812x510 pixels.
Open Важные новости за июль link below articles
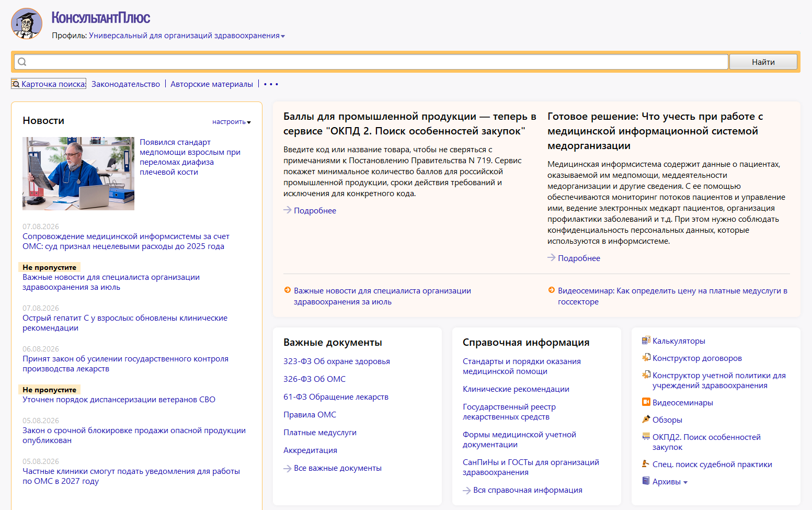(x=382, y=296)
